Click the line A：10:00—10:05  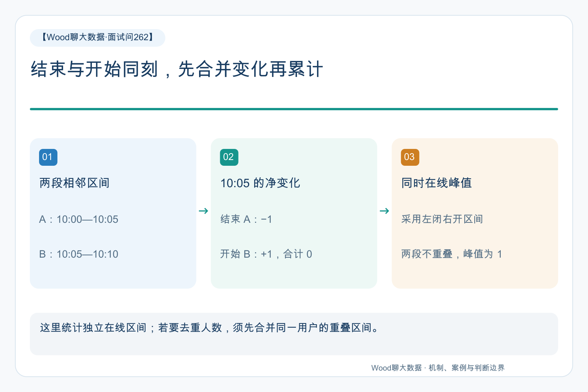click(x=79, y=219)
